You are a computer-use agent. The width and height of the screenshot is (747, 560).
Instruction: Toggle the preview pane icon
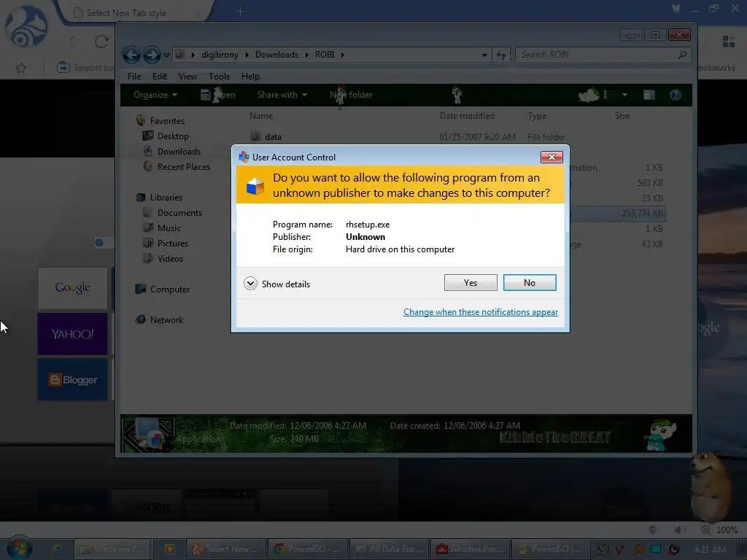[649, 95]
